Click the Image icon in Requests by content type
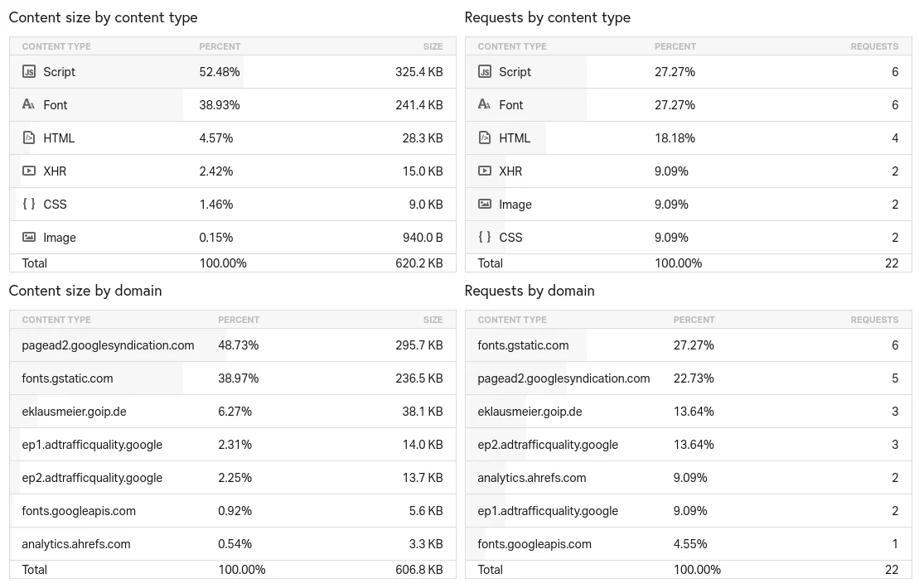The image size is (919, 588). point(485,205)
